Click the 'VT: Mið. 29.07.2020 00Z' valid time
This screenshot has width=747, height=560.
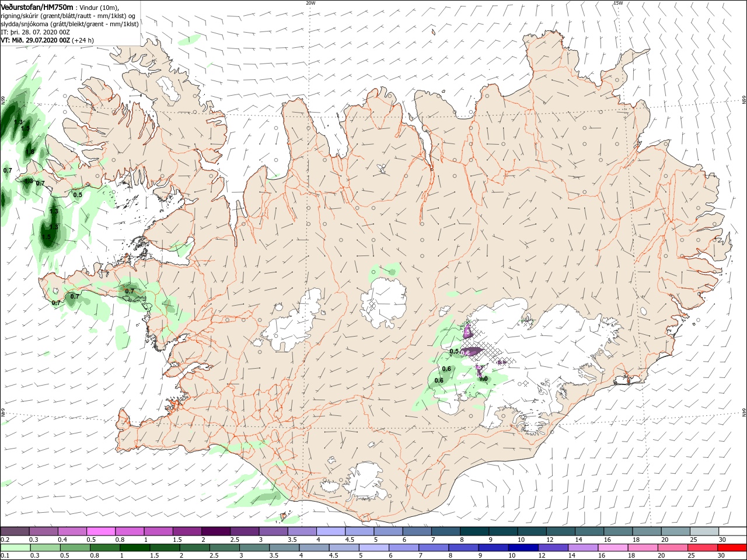pyautogui.click(x=35, y=40)
